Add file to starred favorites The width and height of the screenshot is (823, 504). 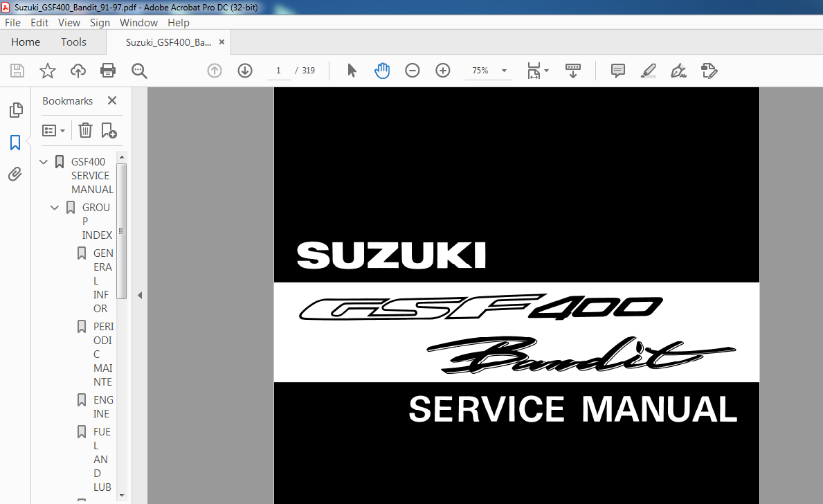pyautogui.click(x=48, y=71)
